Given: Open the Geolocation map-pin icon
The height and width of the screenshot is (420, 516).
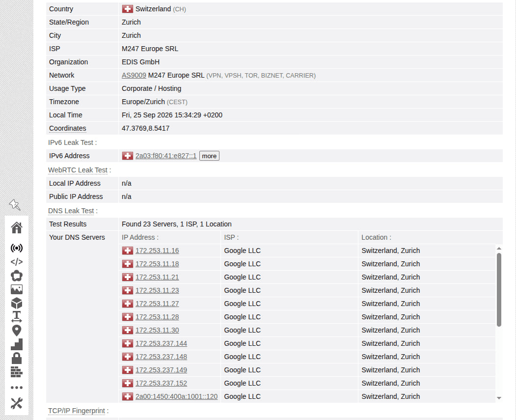Looking at the screenshot, I should (x=17, y=331).
